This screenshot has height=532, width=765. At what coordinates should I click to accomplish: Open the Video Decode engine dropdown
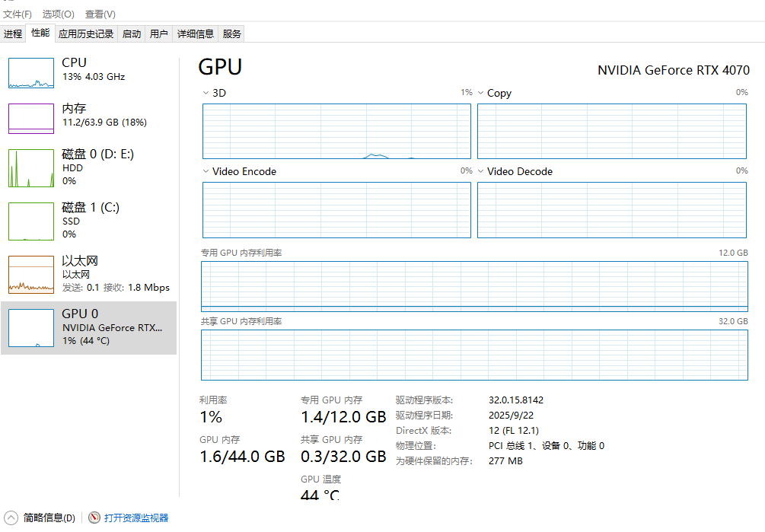point(480,171)
